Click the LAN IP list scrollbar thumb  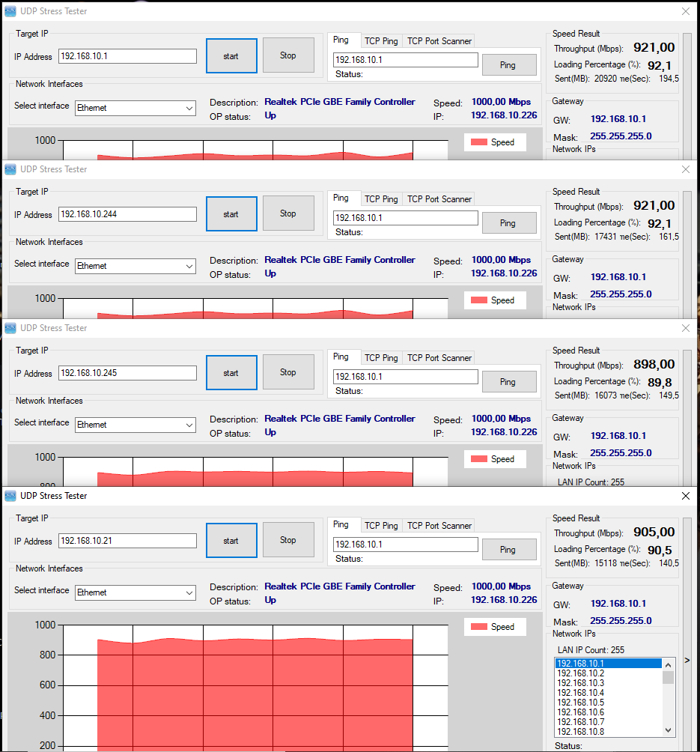668,677
